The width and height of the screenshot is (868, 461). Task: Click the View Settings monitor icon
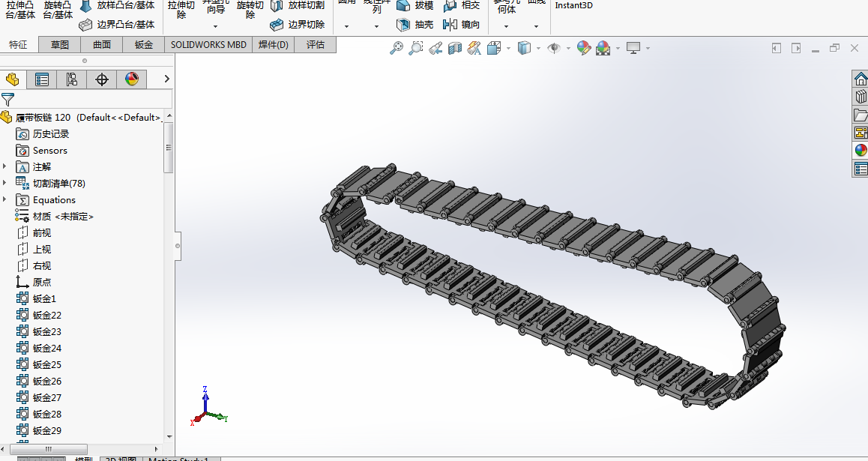coord(633,48)
